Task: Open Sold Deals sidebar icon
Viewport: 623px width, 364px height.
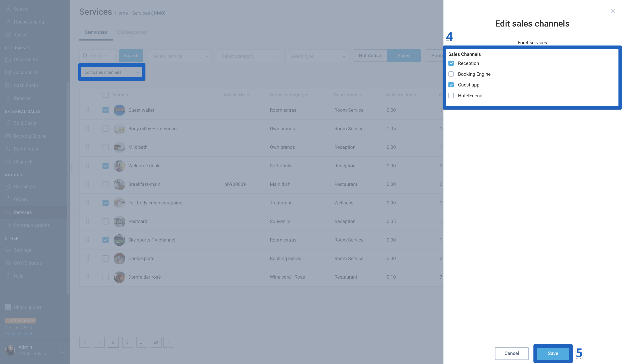Action: point(8,123)
